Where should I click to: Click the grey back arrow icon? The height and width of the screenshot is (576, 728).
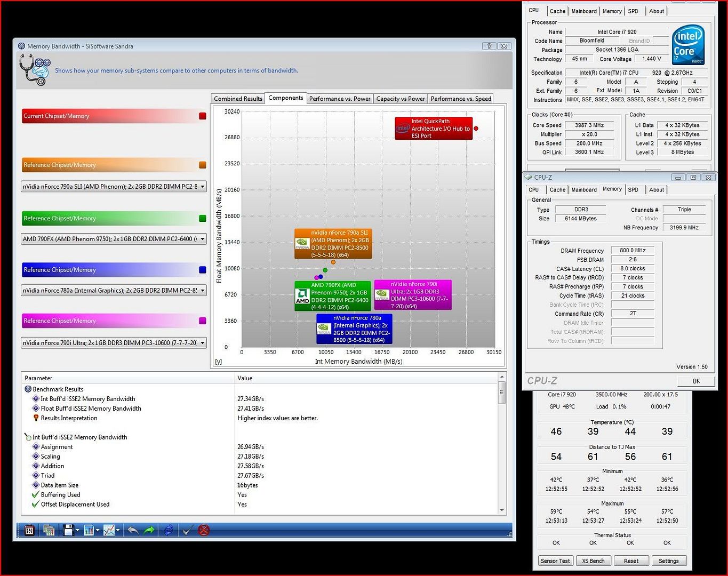coord(133,530)
